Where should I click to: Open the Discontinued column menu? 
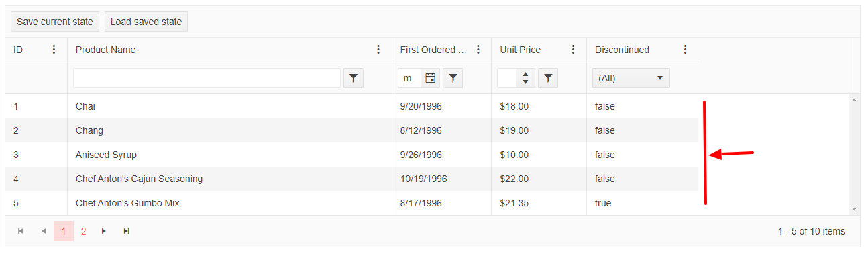[x=685, y=50]
